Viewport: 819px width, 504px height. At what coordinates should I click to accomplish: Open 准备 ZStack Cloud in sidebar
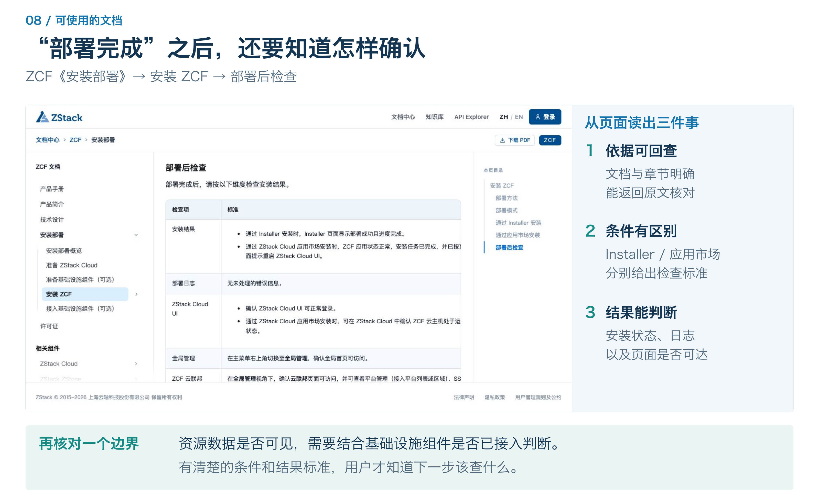click(72, 265)
